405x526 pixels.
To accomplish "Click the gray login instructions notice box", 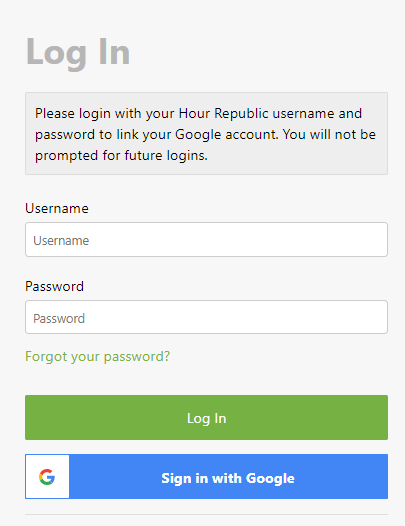I will (x=206, y=134).
